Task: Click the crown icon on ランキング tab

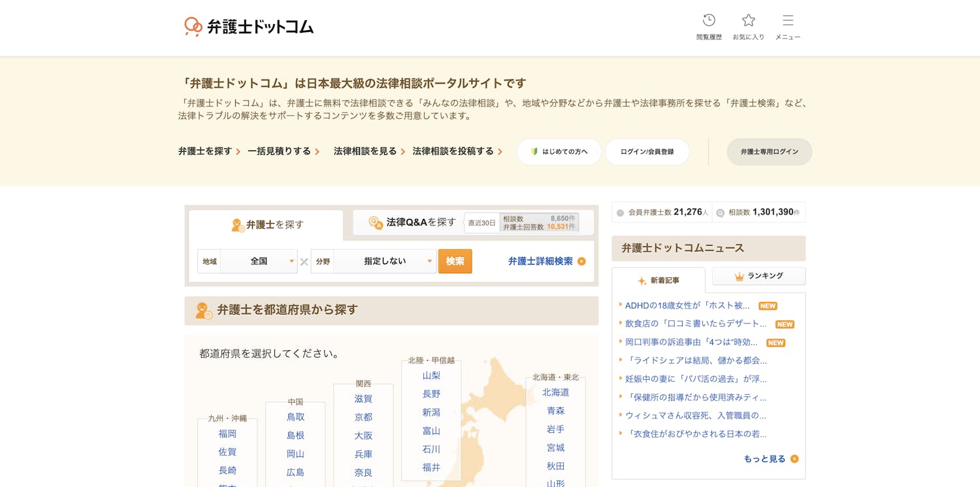Action: [x=740, y=277]
